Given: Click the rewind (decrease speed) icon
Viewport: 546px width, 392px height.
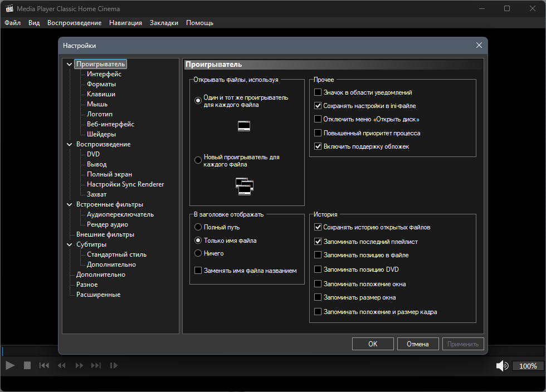Looking at the screenshot, I should tap(62, 365).
